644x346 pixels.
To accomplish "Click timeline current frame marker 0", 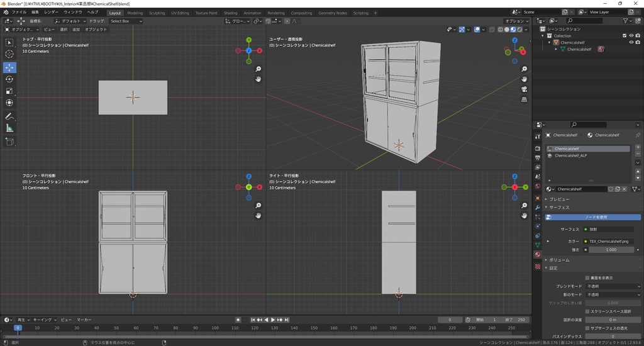I will (18, 328).
